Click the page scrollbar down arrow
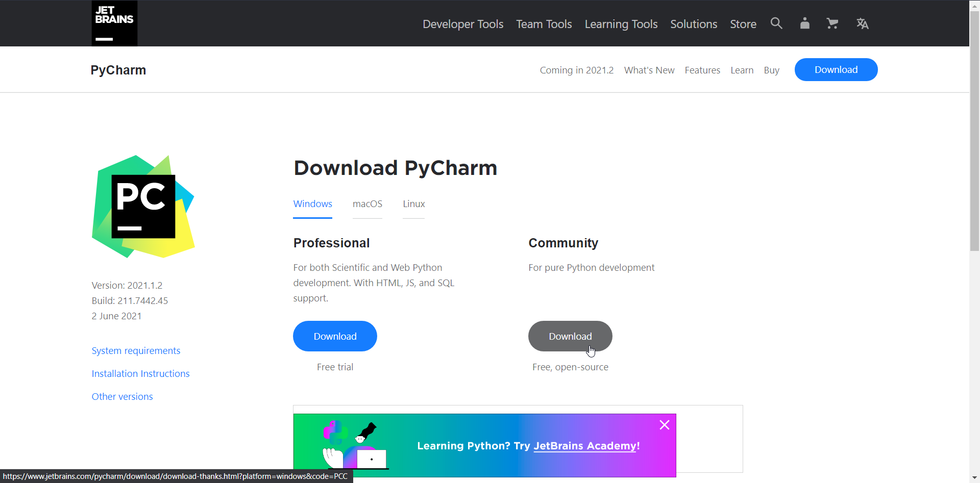Image resolution: width=980 pixels, height=483 pixels. click(x=975, y=478)
